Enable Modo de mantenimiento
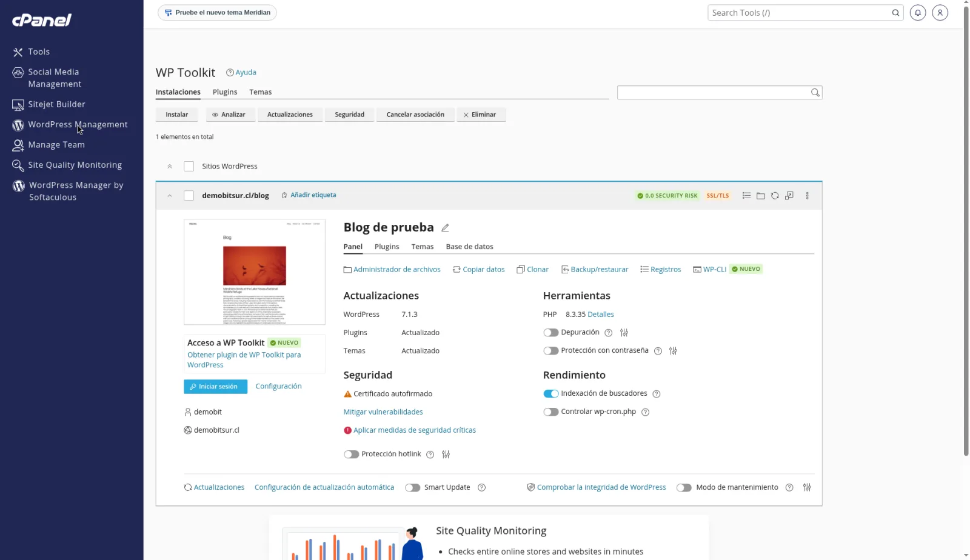The image size is (970, 560). (x=684, y=488)
